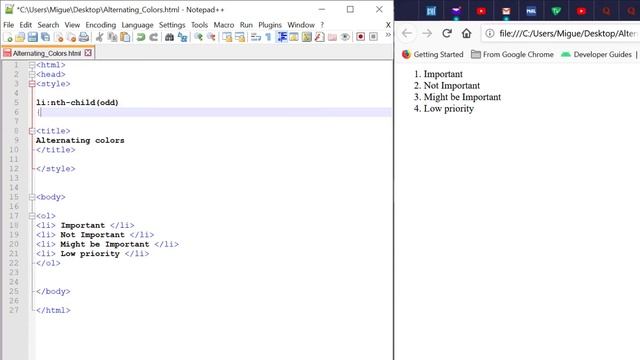Zoom in using the toolbar magnifier
The image size is (640, 360).
pos(198,37)
